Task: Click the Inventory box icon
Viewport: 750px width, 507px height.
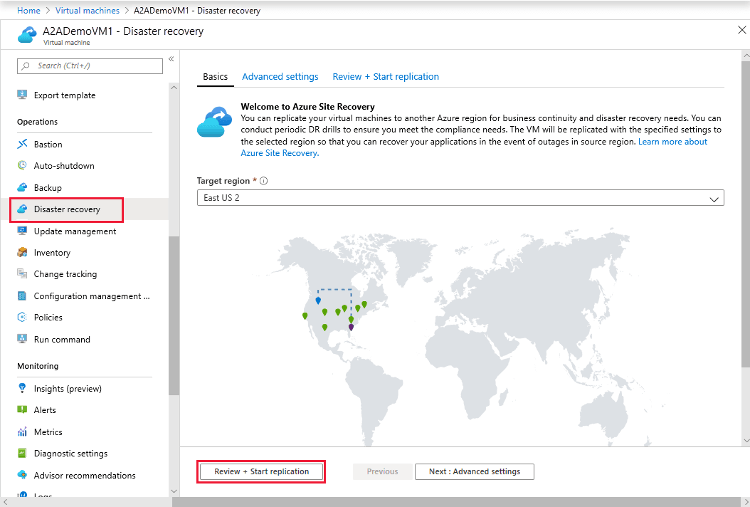Action: (x=23, y=253)
